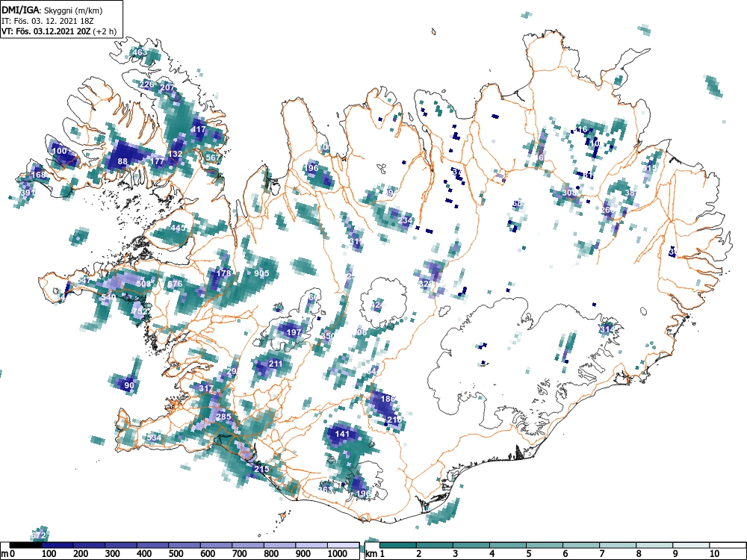Viewport: 747px width, 560px height.
Task: Click the 168 map value
Action: click(39, 175)
